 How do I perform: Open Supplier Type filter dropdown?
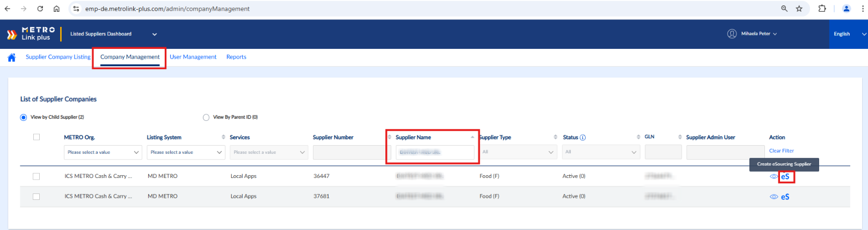517,152
